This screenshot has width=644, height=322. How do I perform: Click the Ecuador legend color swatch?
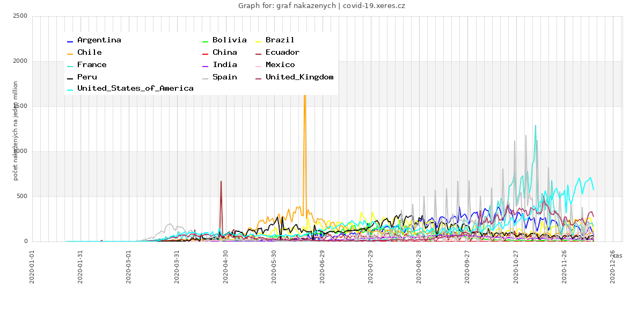coord(258,54)
